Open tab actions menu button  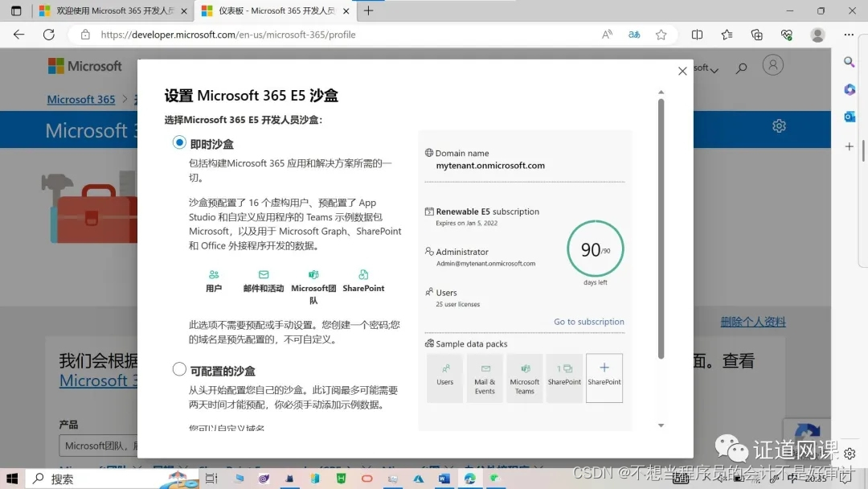(16, 10)
